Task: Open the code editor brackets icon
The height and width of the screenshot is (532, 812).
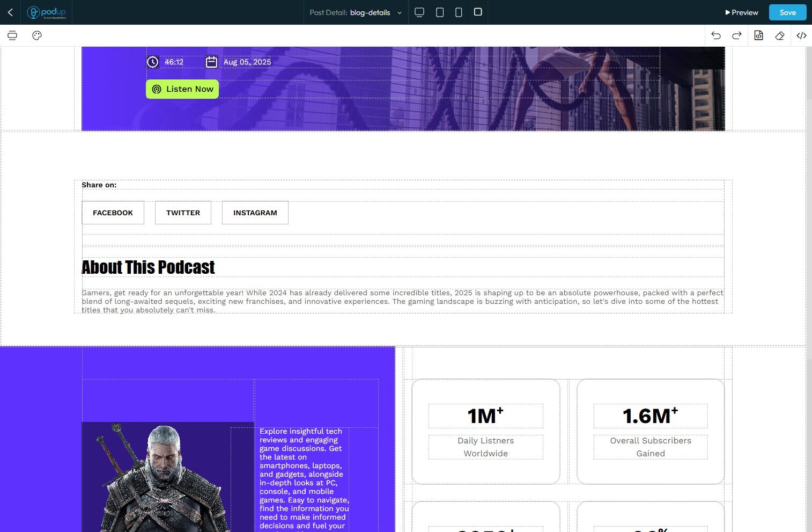Action: [801, 35]
